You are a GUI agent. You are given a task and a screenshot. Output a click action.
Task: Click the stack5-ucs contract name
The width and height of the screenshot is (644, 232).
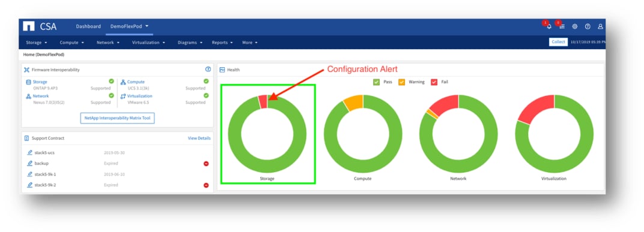click(44, 152)
